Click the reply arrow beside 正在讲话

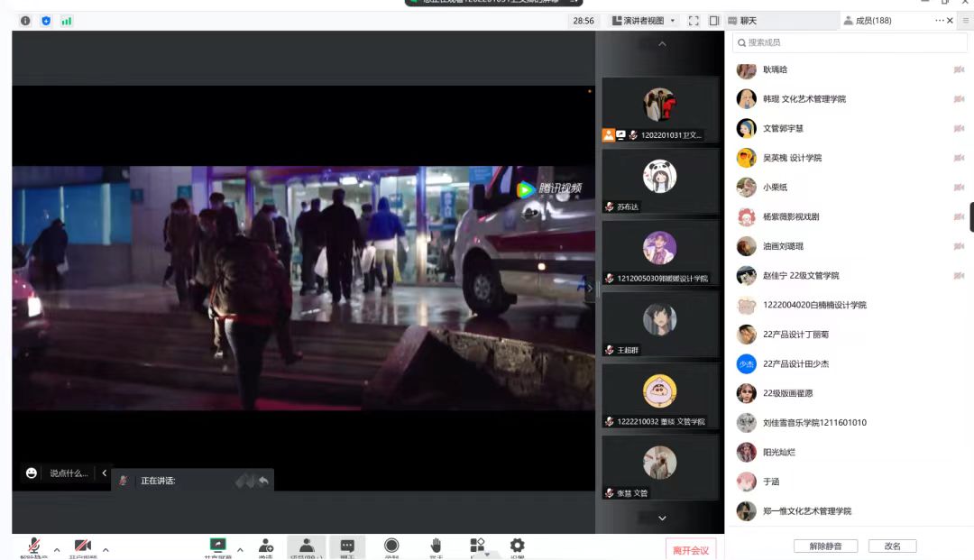click(263, 481)
